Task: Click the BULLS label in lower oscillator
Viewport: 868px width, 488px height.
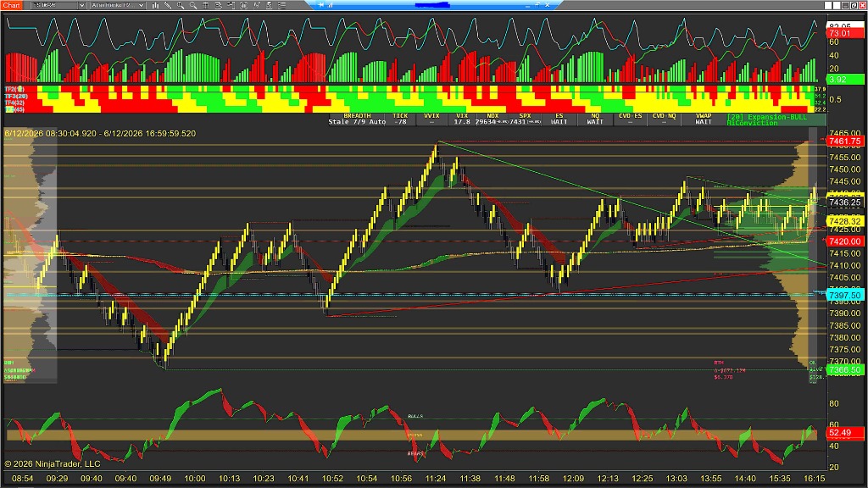Action: pos(415,416)
